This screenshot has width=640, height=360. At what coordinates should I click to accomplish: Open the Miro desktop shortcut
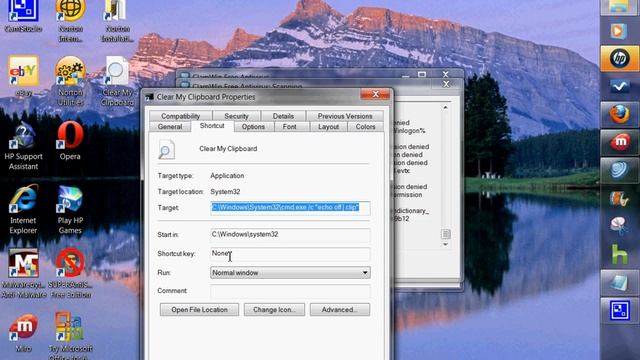23,333
